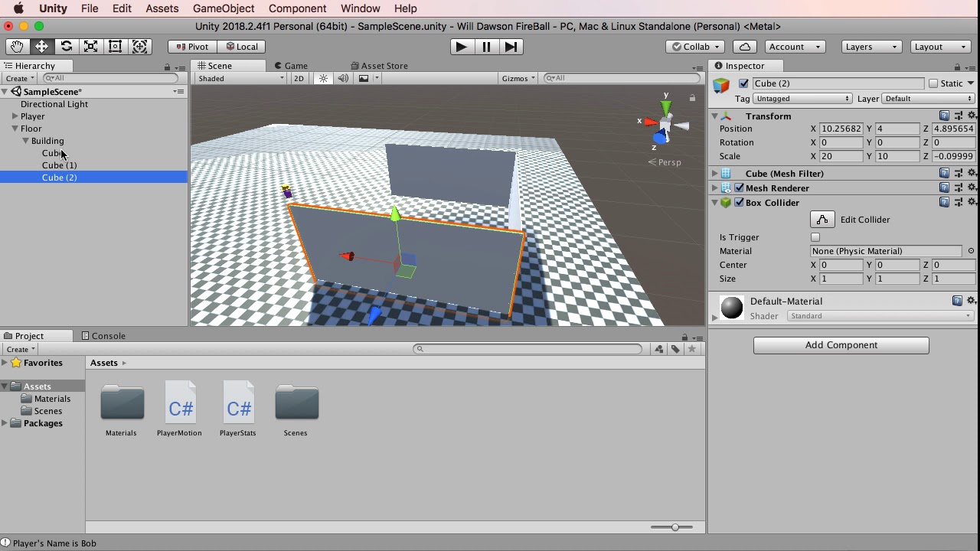Open Hierarchy Create menu button
The height and width of the screenshot is (551, 980).
point(20,78)
